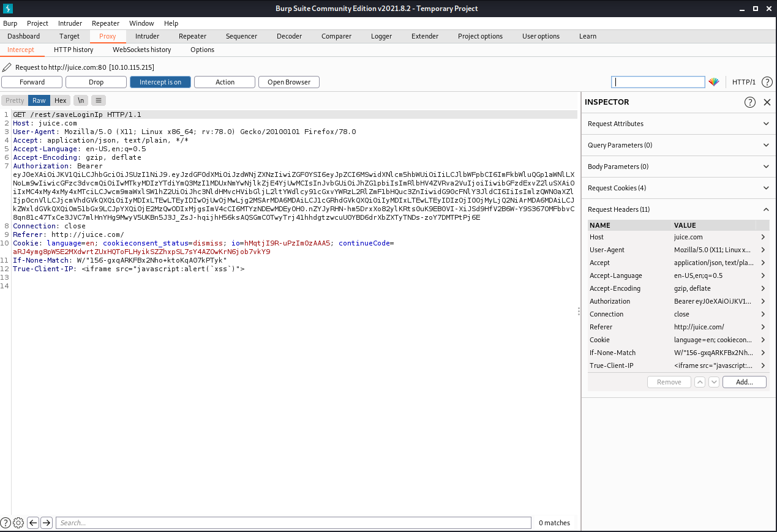Click the Inspector panel divider handle
The image size is (777, 532).
(x=579, y=312)
